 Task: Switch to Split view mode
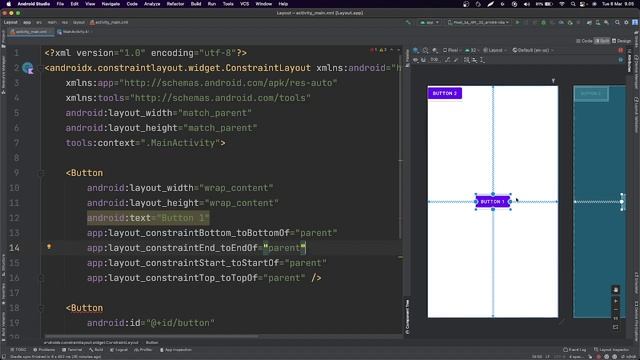[602, 41]
